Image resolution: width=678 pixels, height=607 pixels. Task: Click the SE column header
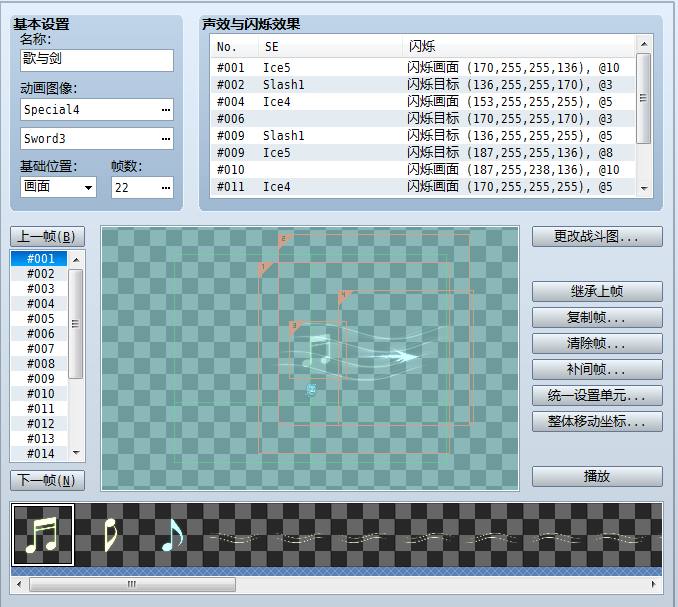(x=331, y=47)
